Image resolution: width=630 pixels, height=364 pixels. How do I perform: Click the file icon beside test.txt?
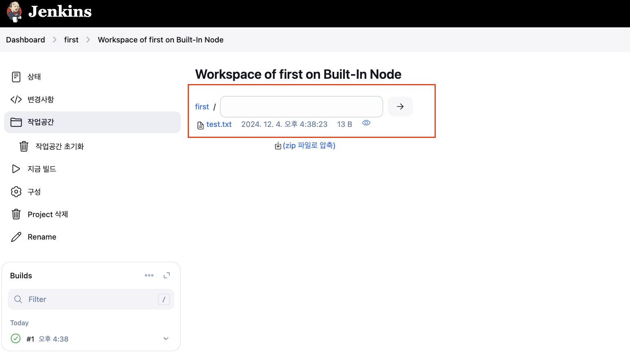200,125
